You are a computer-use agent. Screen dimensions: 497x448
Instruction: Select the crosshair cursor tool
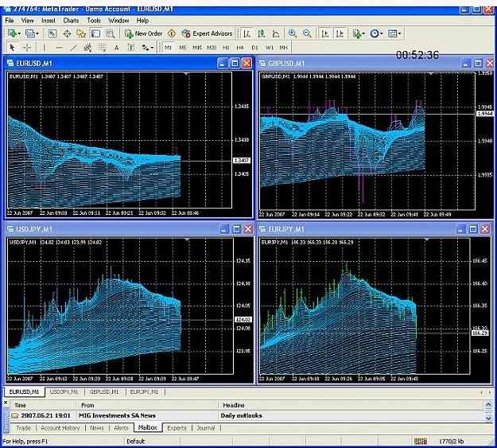click(x=27, y=48)
